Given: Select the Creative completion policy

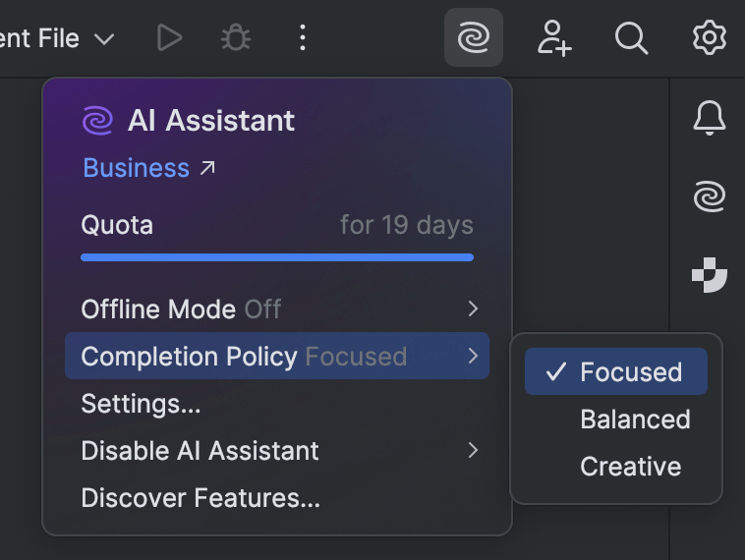Looking at the screenshot, I should coord(630,467).
